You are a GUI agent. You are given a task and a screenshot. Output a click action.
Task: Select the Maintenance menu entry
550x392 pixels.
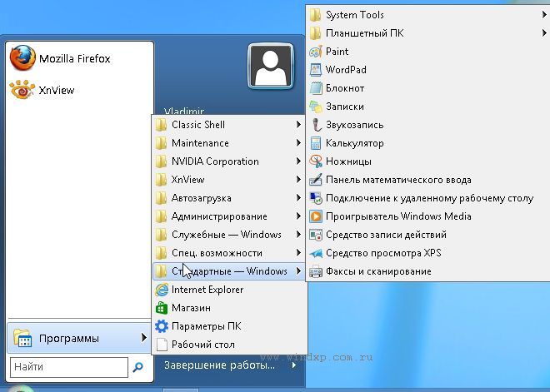pos(229,143)
